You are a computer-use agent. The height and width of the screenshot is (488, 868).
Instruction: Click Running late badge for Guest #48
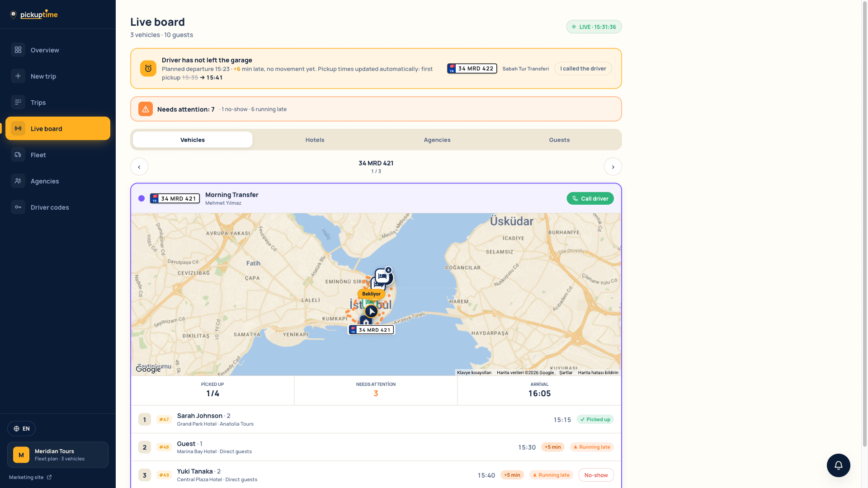click(592, 447)
